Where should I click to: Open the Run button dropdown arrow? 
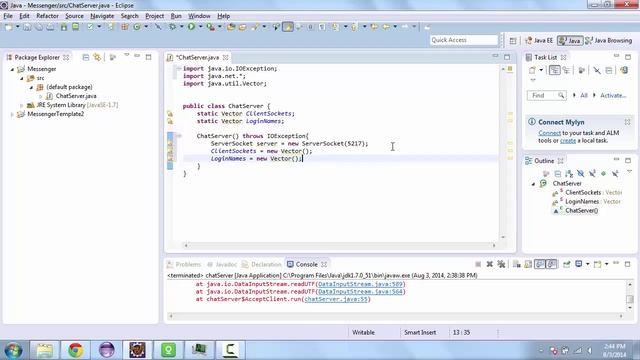click(x=200, y=27)
